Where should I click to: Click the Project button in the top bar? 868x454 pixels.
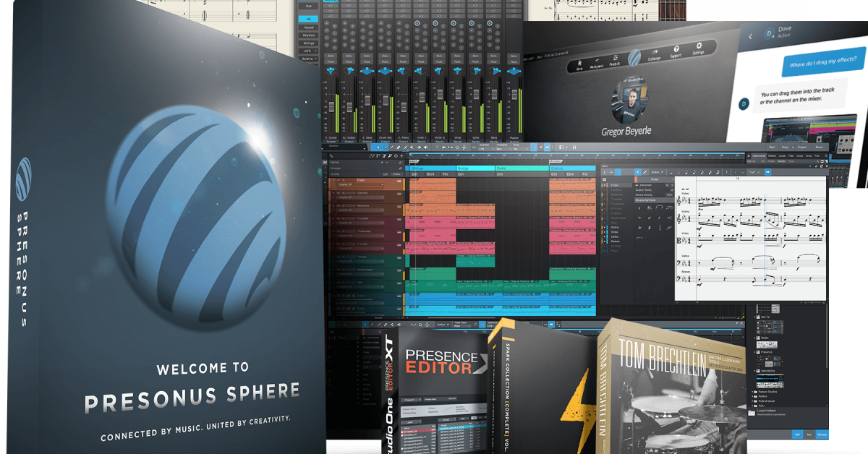click(802, 147)
